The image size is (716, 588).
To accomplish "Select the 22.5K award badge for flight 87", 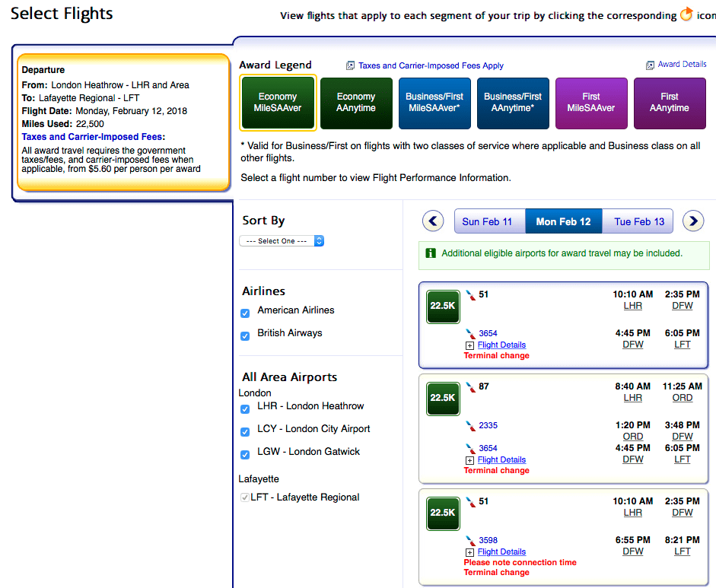I will click(443, 399).
